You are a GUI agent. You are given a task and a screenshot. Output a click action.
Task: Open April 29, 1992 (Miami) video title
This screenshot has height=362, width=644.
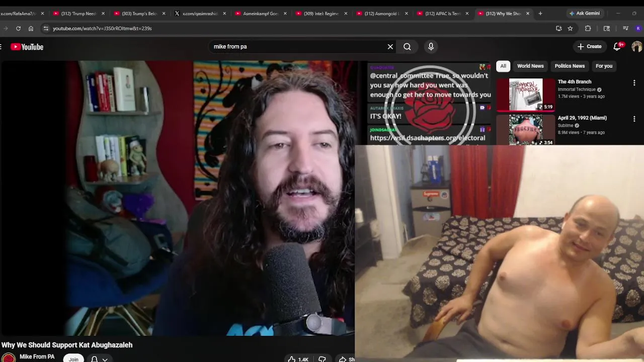point(582,118)
